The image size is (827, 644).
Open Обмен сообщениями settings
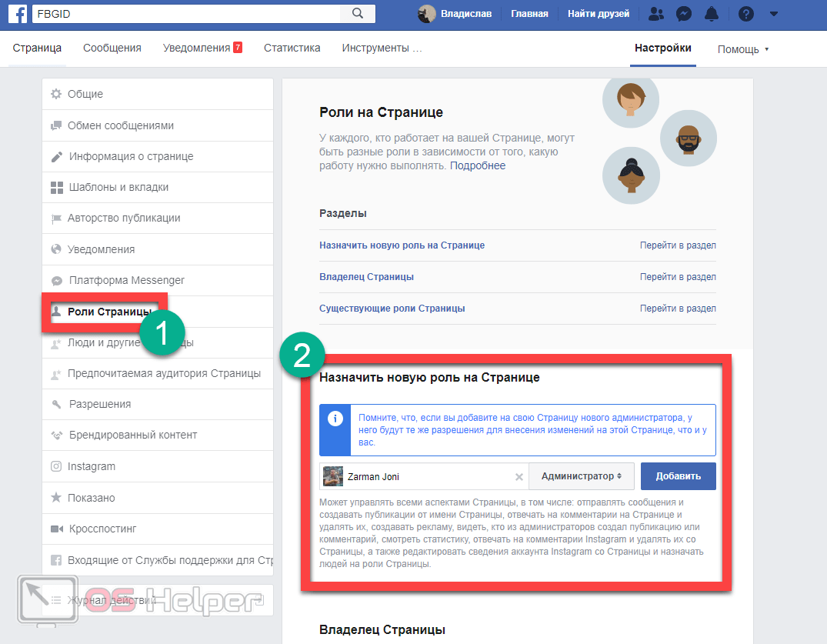click(x=158, y=125)
